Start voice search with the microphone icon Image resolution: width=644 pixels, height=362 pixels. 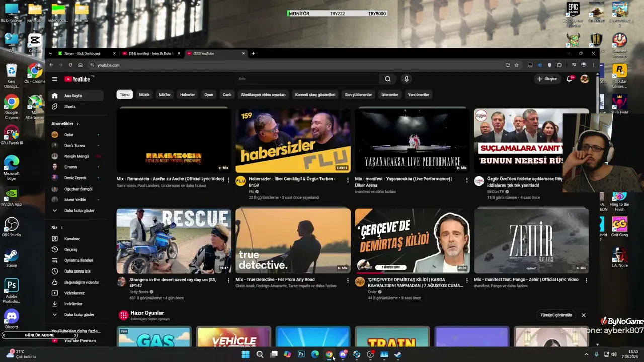click(406, 79)
